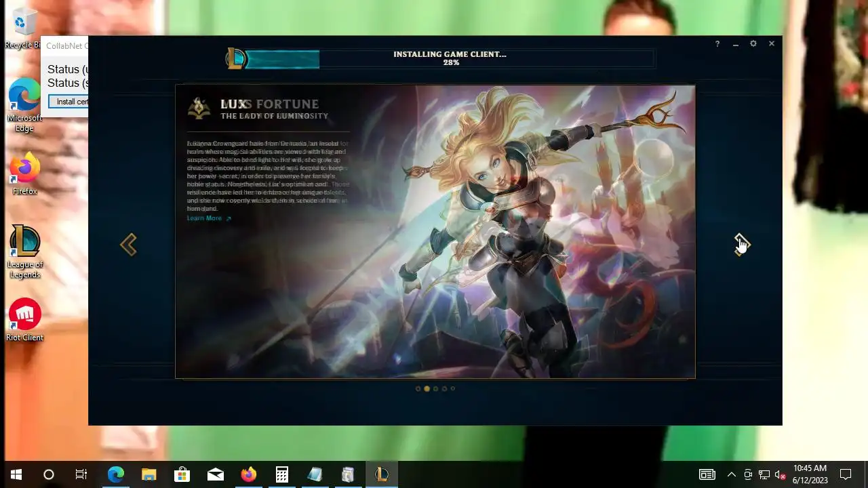Click the installing game client progress bar
Viewport: 868px width, 488px height.
click(450, 59)
